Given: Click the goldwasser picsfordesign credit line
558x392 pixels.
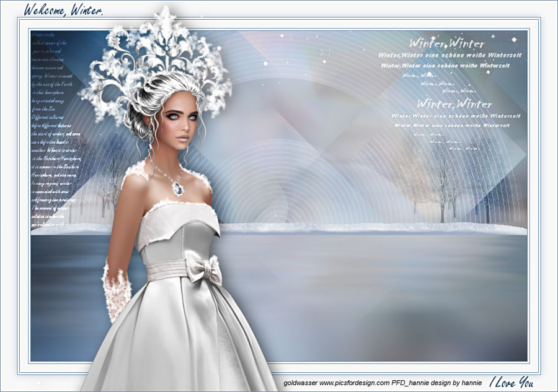Looking at the screenshot, I should pyautogui.click(x=383, y=383).
